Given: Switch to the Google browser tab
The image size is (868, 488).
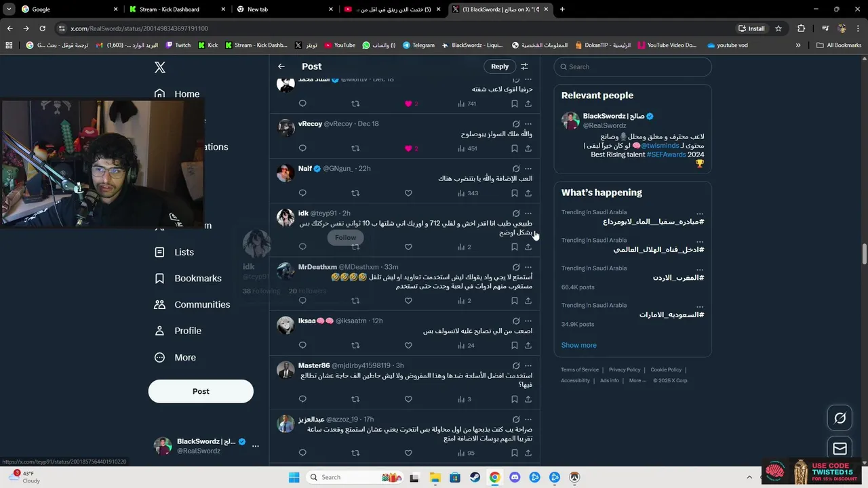Looking at the screenshot, I should (x=68, y=9).
